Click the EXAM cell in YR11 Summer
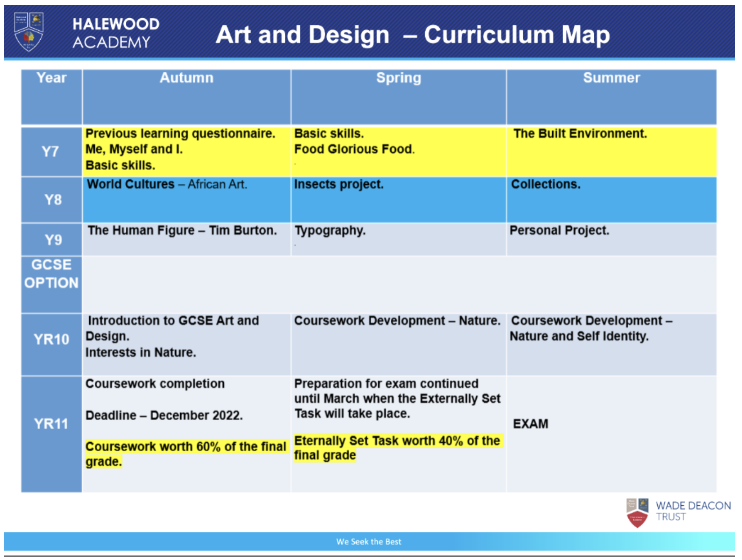742x560 pixels. click(530, 422)
